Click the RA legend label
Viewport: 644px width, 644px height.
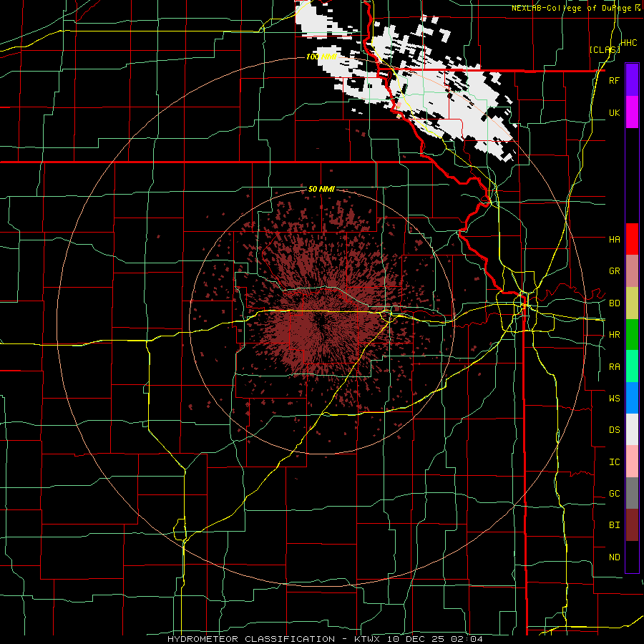pos(615,367)
